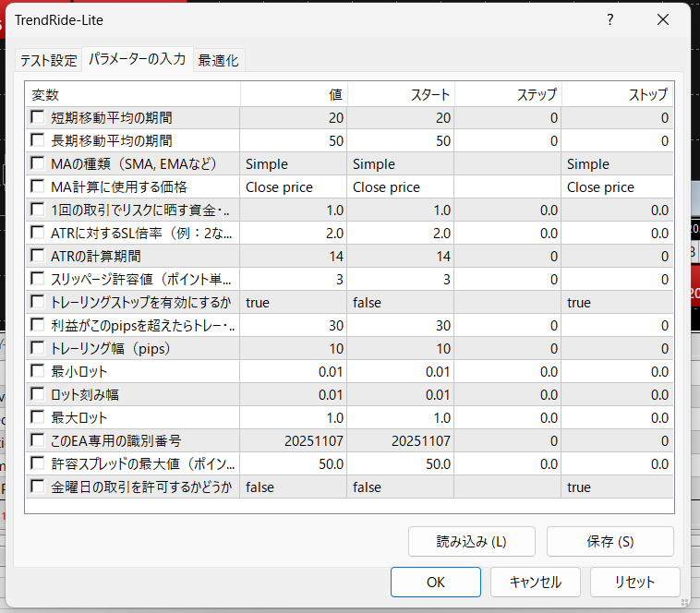This screenshot has width=700, height=613.
Task: Tick the 最大ロット checkbox
Action: pos(38,417)
